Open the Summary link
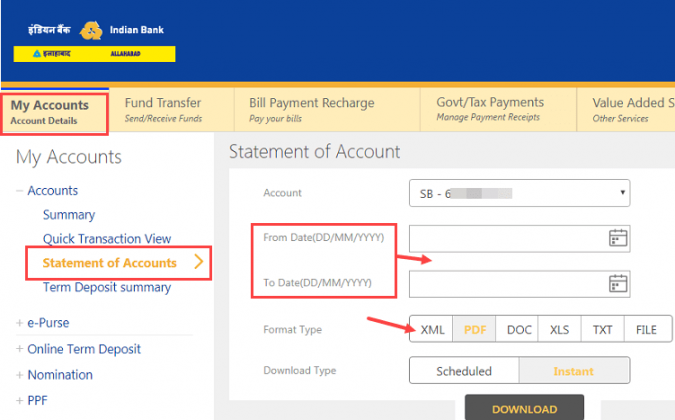675x420 pixels. pos(69,214)
